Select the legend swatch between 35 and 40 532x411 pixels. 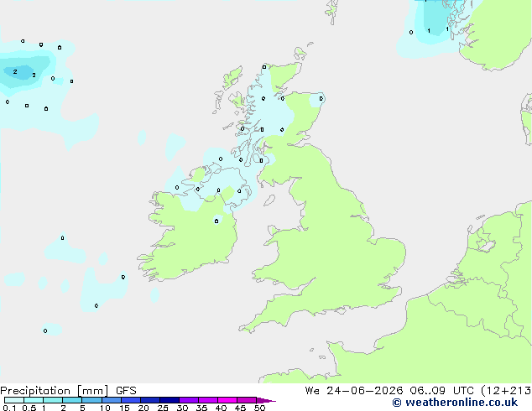tap(208, 400)
